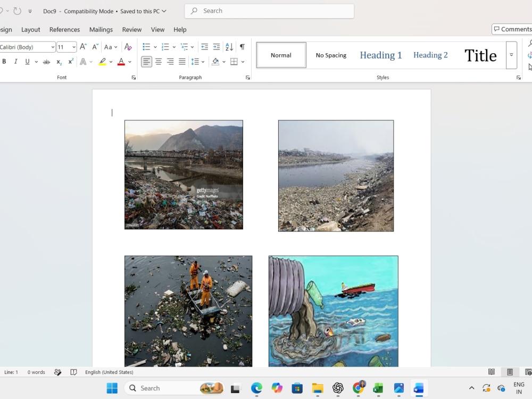Click Word title bar Search field

pyautogui.click(x=269, y=11)
